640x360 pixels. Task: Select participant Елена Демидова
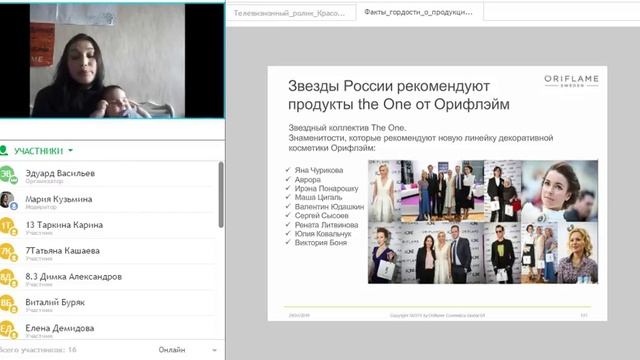tap(108, 329)
